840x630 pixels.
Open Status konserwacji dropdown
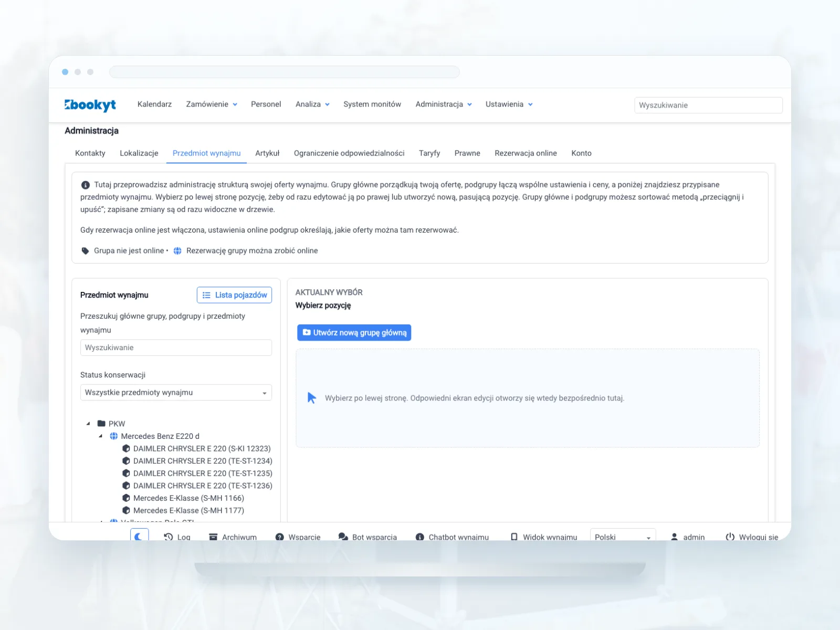pyautogui.click(x=176, y=393)
